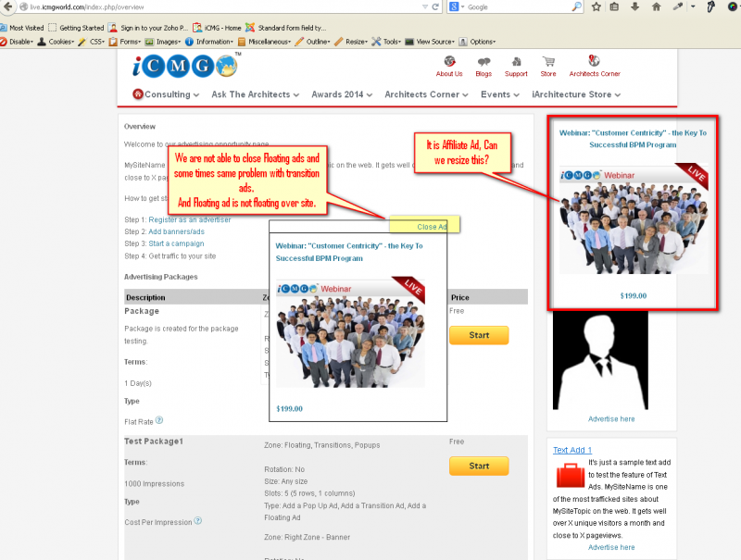Go back using the browser back arrow
This screenshot has width=741, height=560.
tap(7, 6)
